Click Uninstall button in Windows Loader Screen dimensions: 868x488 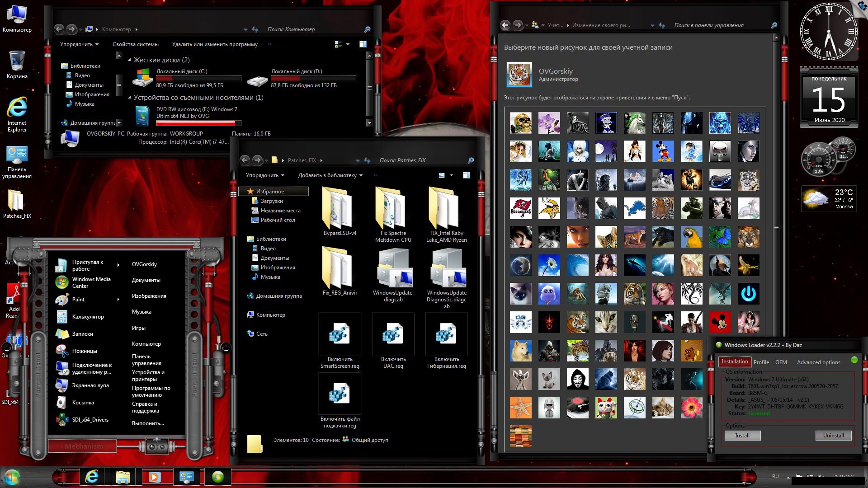pos(833,436)
